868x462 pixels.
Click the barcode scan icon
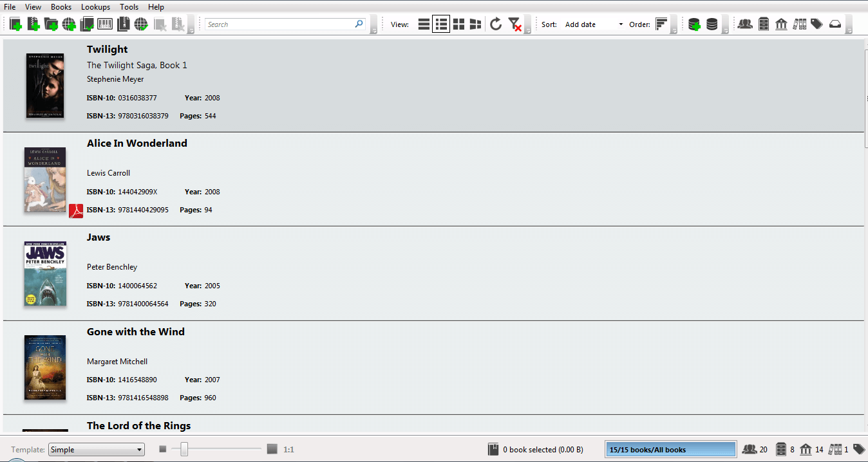[105, 24]
